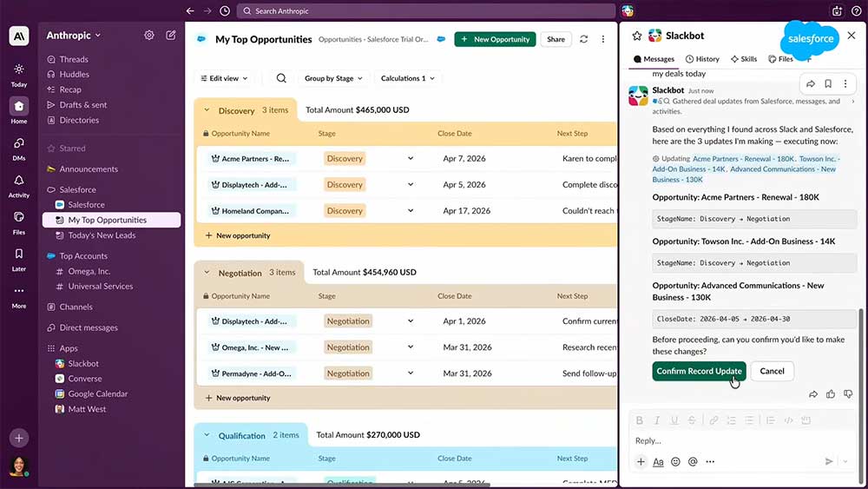
Task: Open the Group by Stage dropdown
Action: pos(333,78)
